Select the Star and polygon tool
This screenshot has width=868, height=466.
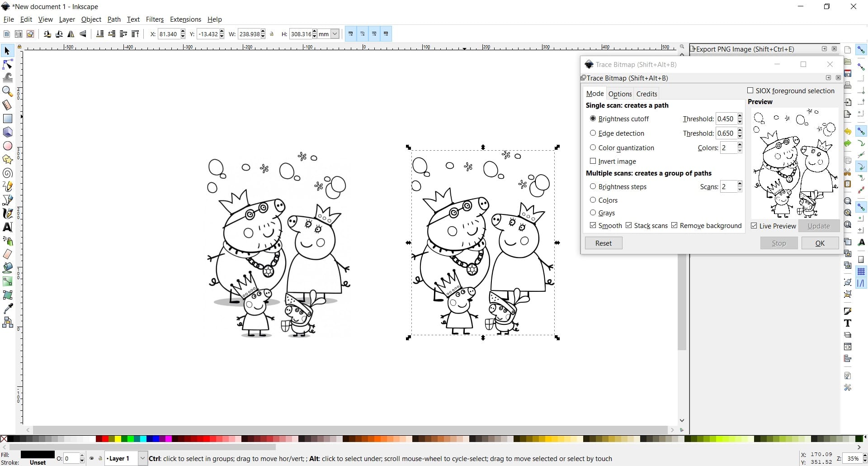[8, 159]
